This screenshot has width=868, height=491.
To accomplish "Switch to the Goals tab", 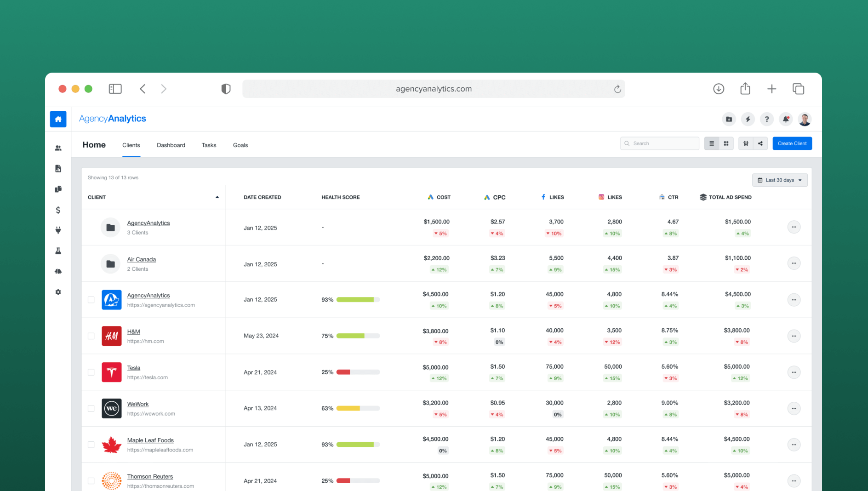I will coord(240,145).
